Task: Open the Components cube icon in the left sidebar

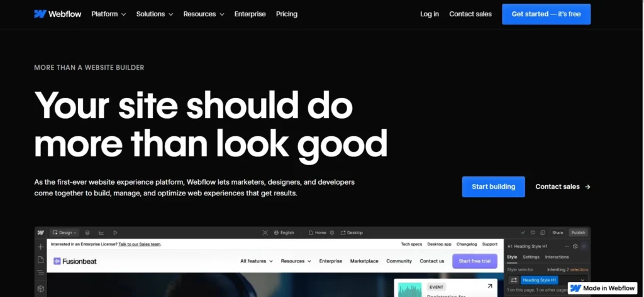Action: (x=41, y=289)
